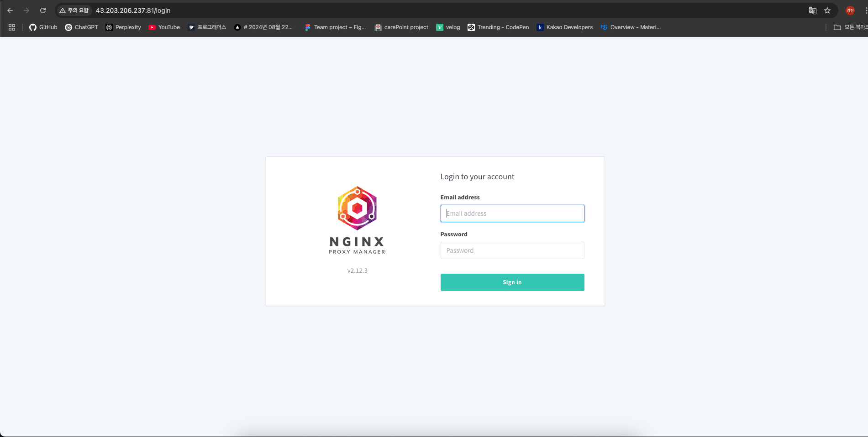Focus the Password field
Screen dimensions: 868x437
(x=512, y=250)
